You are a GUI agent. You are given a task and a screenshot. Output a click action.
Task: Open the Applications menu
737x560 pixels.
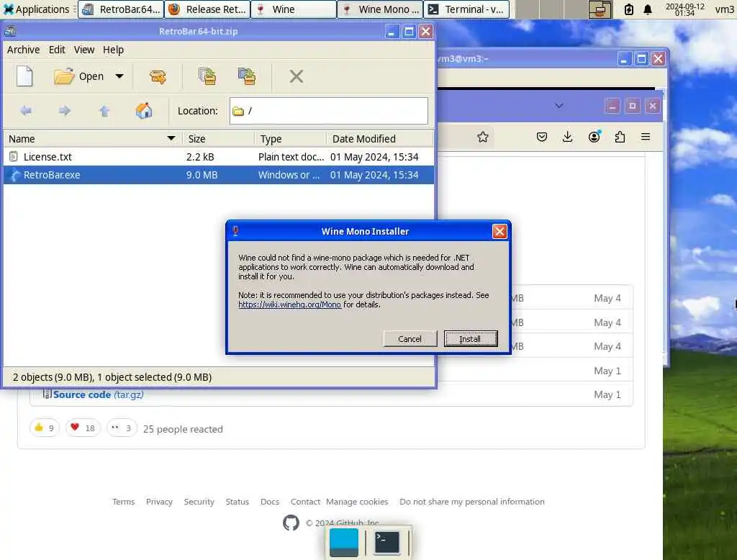point(37,9)
